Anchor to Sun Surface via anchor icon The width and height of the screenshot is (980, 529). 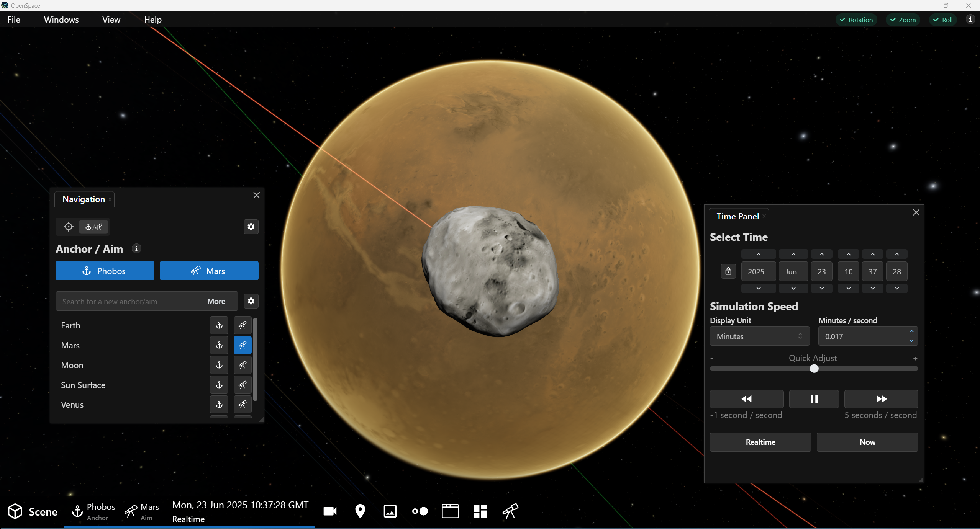point(219,385)
